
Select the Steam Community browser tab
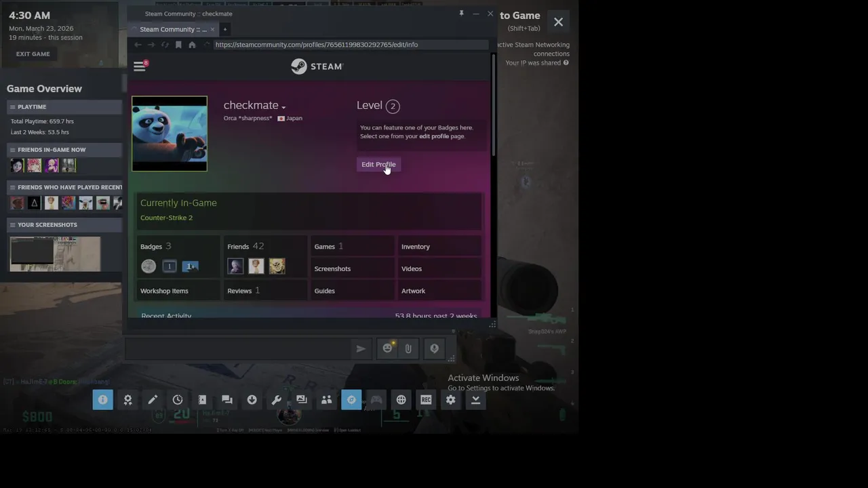(173, 29)
